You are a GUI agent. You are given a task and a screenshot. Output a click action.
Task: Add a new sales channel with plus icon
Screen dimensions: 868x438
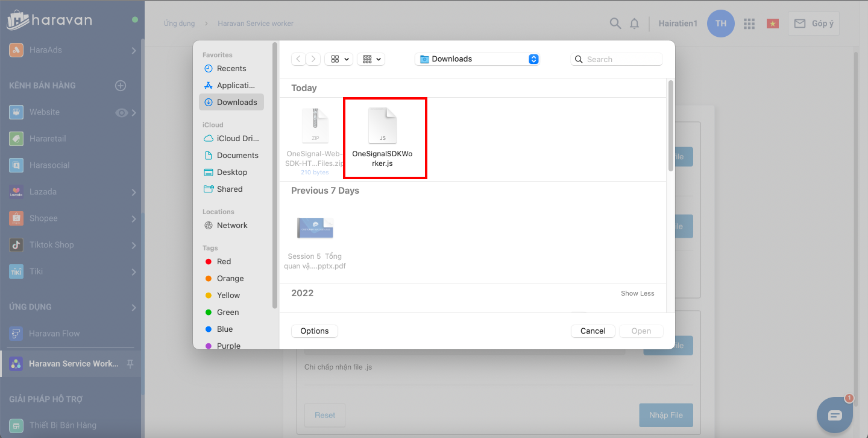click(x=121, y=86)
